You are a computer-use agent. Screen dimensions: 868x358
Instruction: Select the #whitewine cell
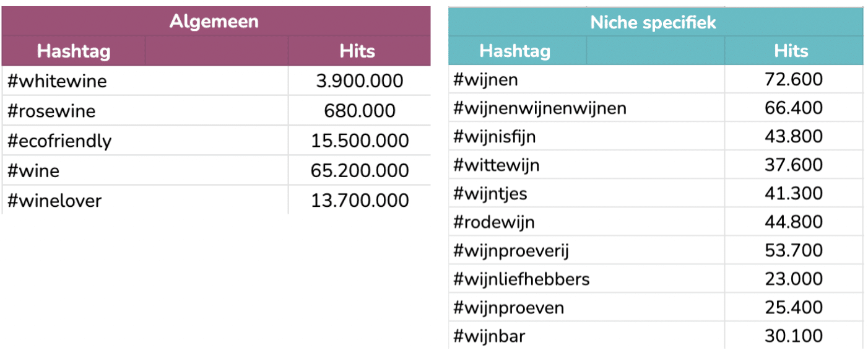[x=145, y=81]
